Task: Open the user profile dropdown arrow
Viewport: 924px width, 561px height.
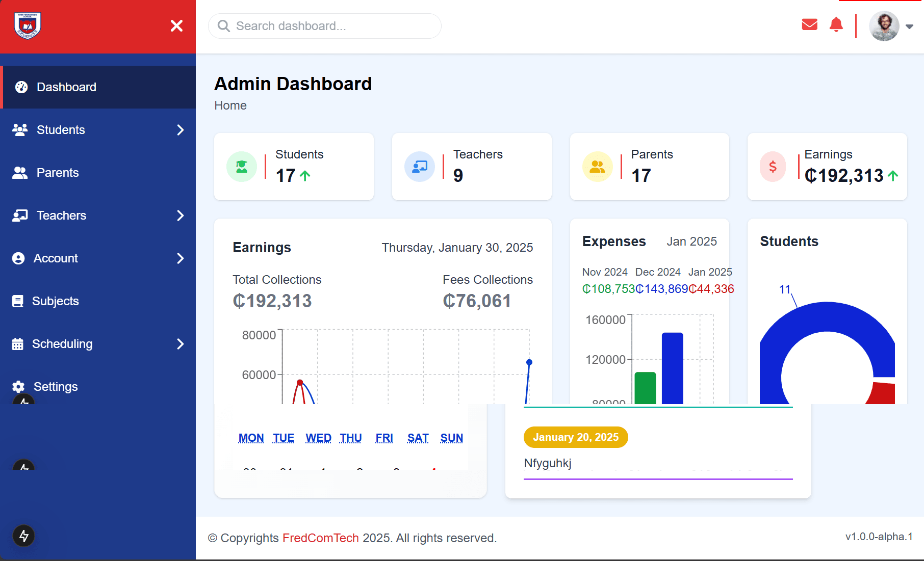Action: [x=909, y=26]
